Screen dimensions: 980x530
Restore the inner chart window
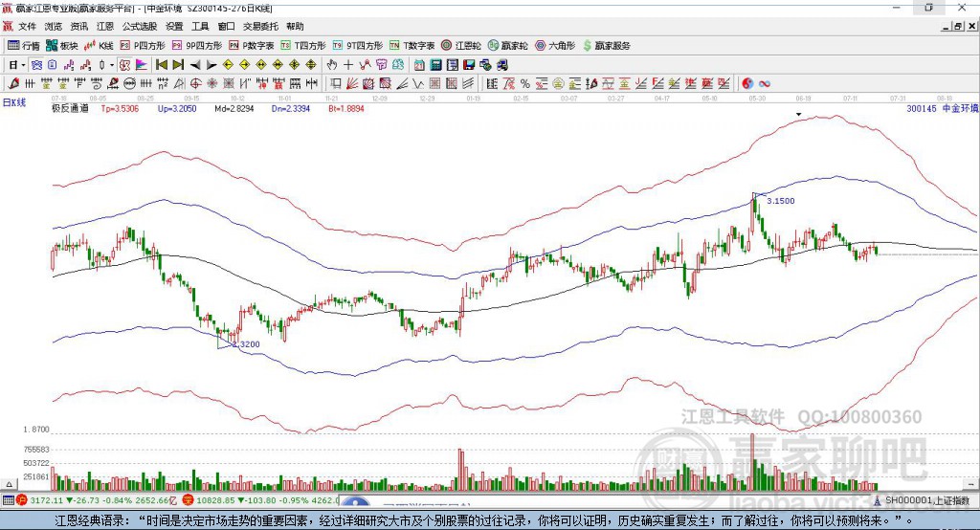click(x=958, y=26)
